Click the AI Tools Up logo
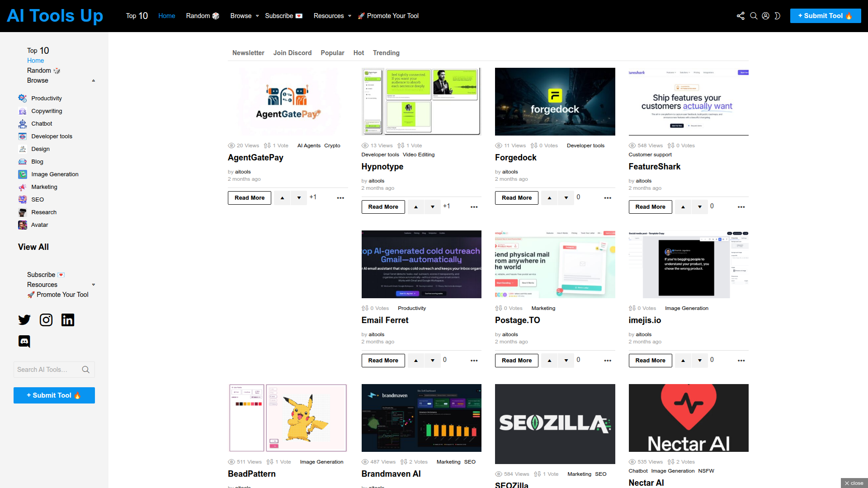 [55, 16]
